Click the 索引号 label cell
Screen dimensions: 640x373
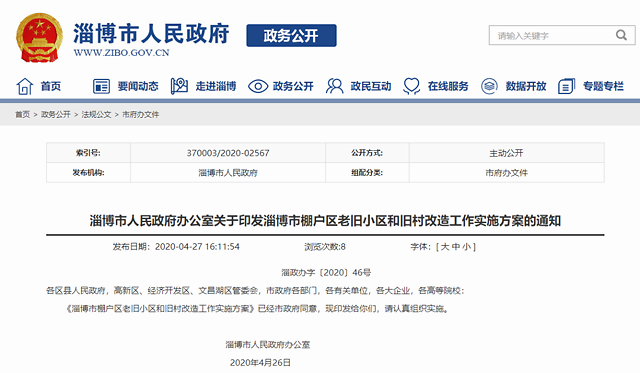tap(88, 153)
